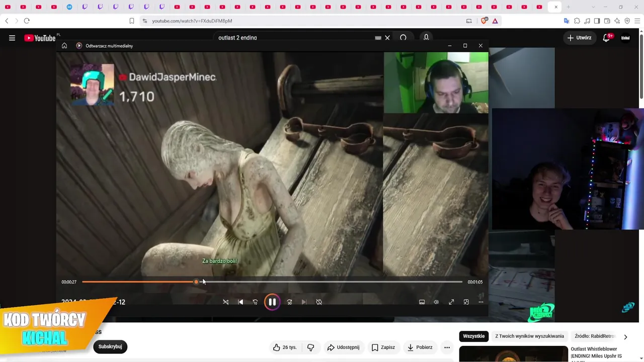Activate YouTube voice search microphone

click(426, 38)
